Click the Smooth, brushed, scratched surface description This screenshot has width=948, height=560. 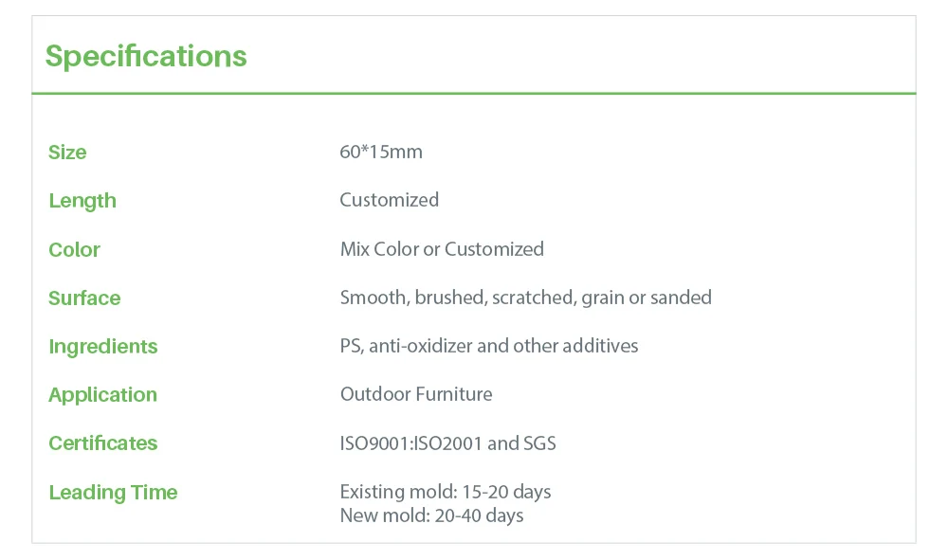click(525, 298)
